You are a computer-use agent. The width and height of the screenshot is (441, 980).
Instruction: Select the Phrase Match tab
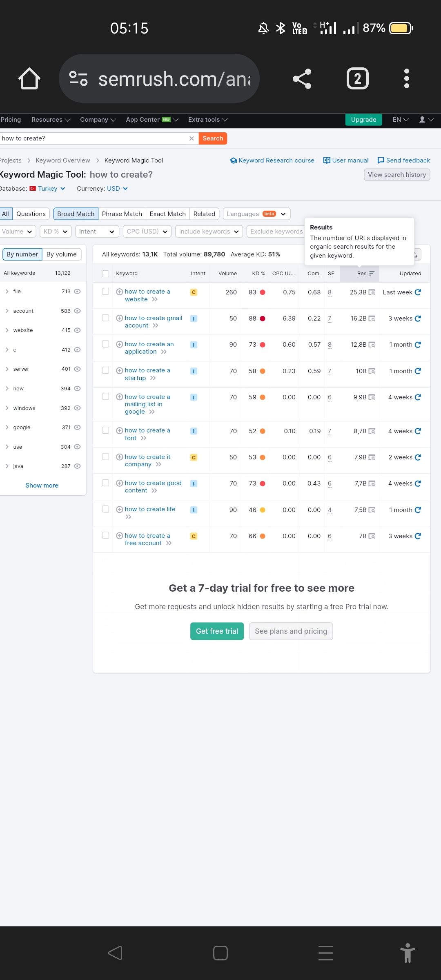(122, 214)
